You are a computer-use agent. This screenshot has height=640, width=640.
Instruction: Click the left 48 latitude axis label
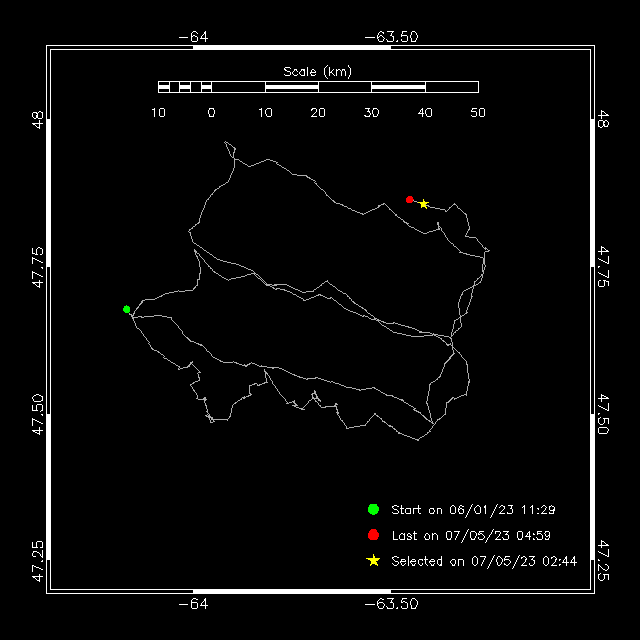[x=38, y=119]
